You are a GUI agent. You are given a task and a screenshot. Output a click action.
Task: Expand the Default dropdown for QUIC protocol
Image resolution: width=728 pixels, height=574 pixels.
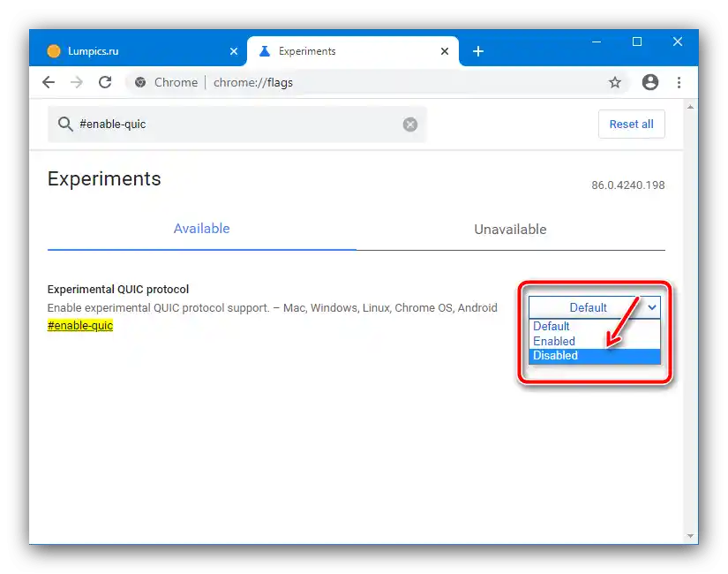point(594,307)
